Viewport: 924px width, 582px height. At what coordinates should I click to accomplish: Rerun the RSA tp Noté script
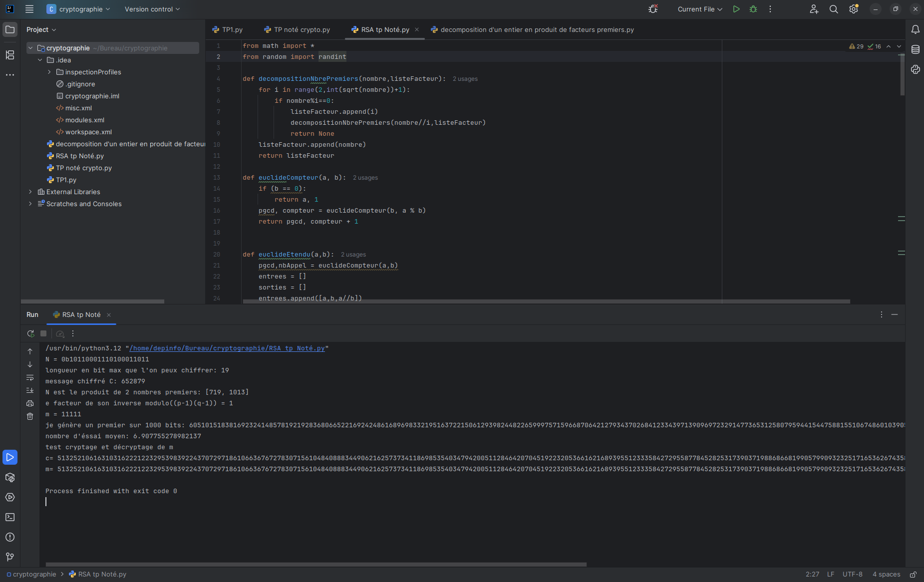(30, 333)
